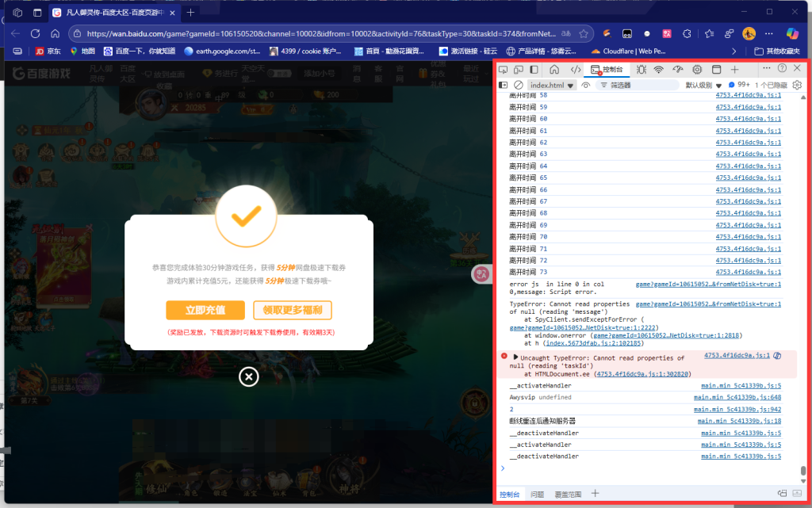
Task: Click 领取更多福利 button in dialog
Action: point(292,310)
